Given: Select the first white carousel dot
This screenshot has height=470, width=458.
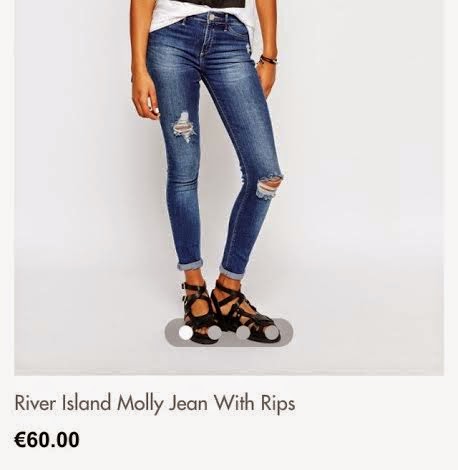Looking at the screenshot, I should (x=185, y=332).
